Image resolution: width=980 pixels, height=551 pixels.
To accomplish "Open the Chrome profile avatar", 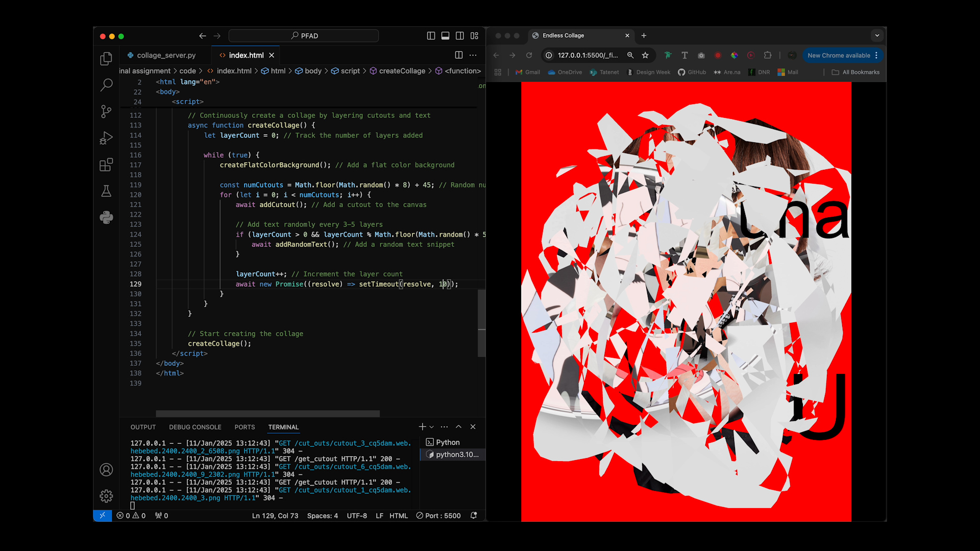I will coord(792,55).
